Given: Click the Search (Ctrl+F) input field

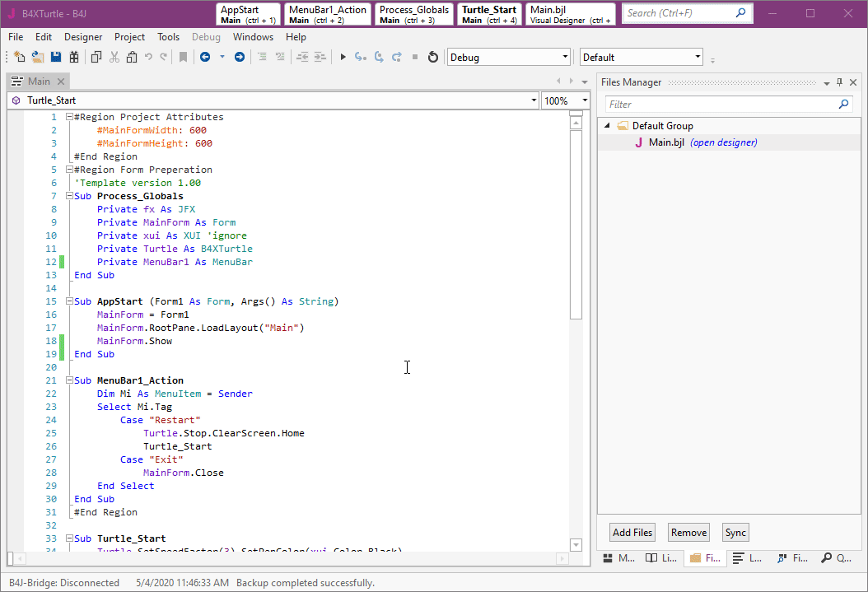Looking at the screenshot, I should click(x=675, y=13).
